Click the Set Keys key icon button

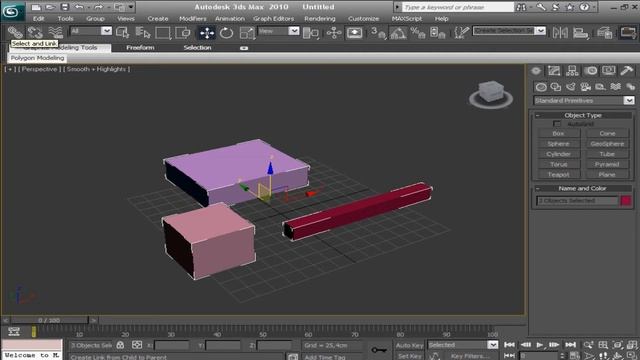[379, 350]
